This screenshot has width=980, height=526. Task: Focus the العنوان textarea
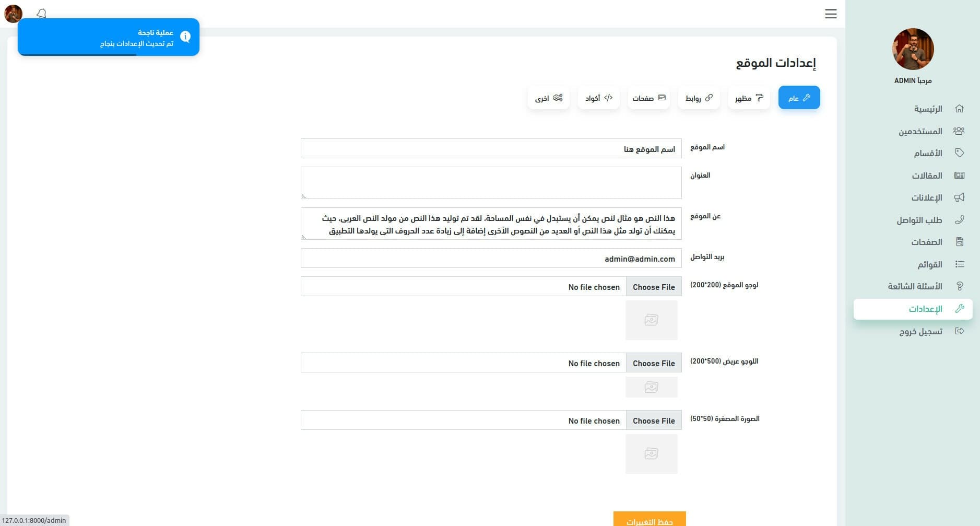(491, 183)
